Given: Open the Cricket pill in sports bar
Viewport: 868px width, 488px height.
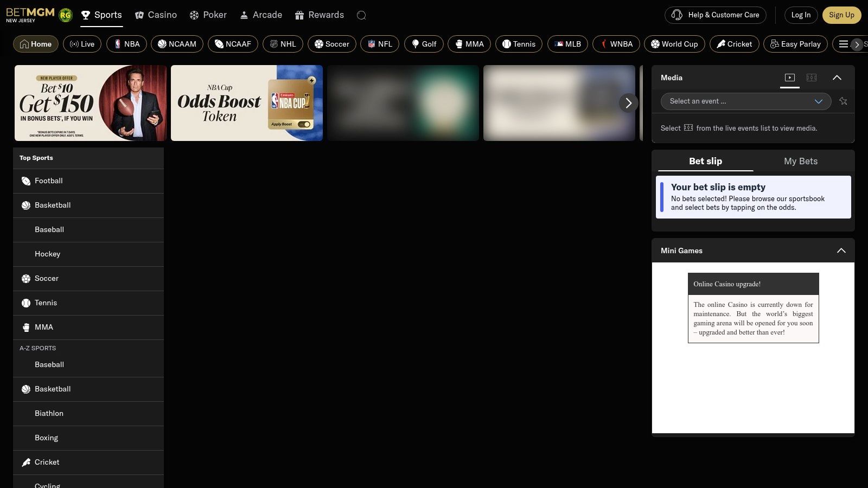Looking at the screenshot, I should (x=734, y=44).
